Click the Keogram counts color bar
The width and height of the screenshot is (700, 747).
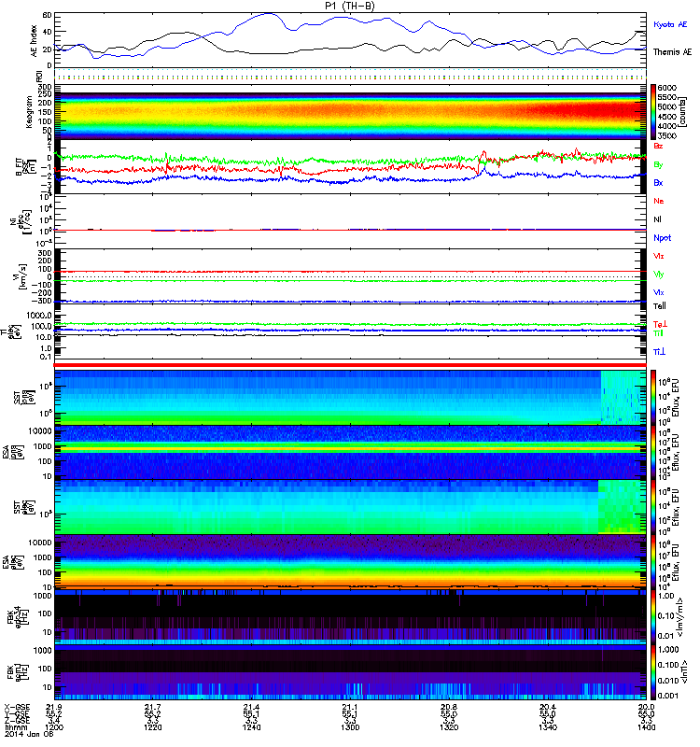click(653, 112)
